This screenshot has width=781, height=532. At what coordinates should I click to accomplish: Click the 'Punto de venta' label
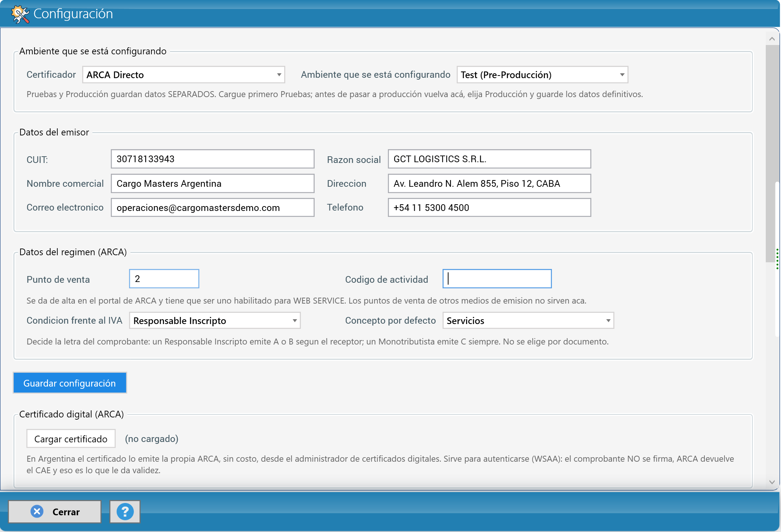58,279
